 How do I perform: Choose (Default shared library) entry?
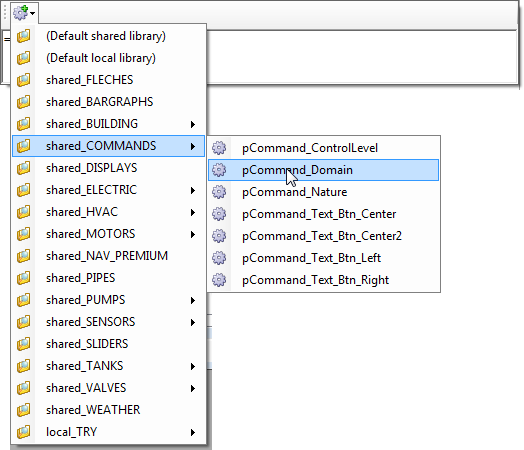[108, 36]
